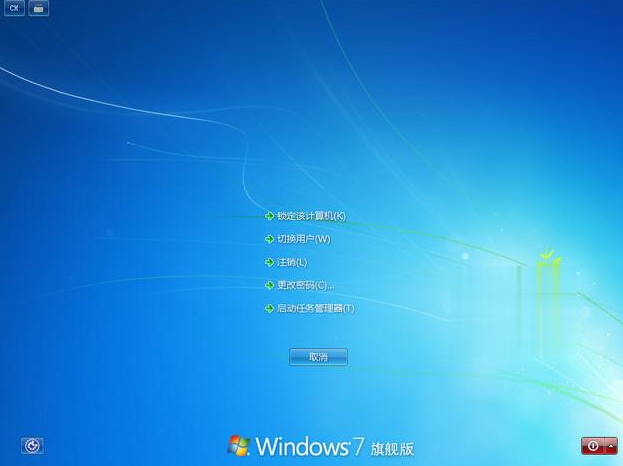Click green arrow beside 锁定该计算机

(269, 216)
